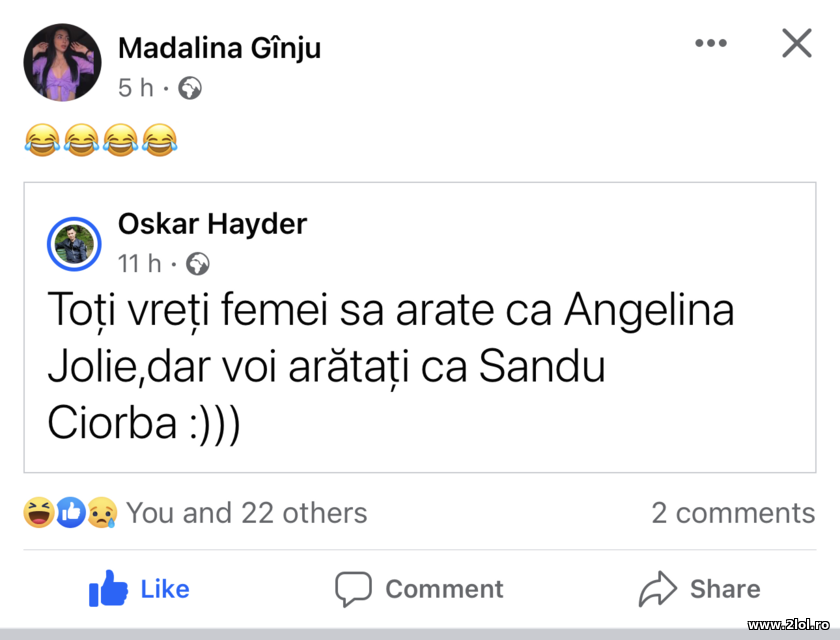
Task: Click Madalina Gînju's profile name
Action: [219, 47]
